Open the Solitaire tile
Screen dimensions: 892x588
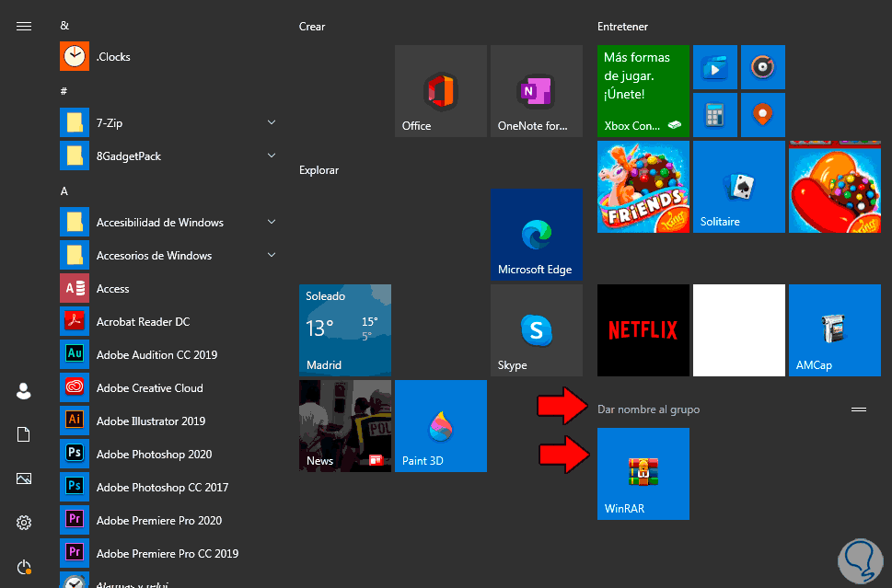(739, 187)
